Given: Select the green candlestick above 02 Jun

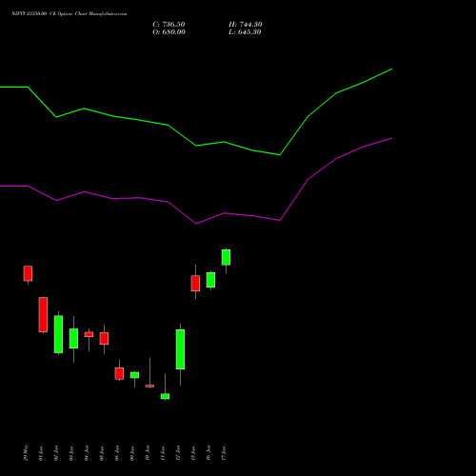Looking at the screenshot, I should click(58, 334).
